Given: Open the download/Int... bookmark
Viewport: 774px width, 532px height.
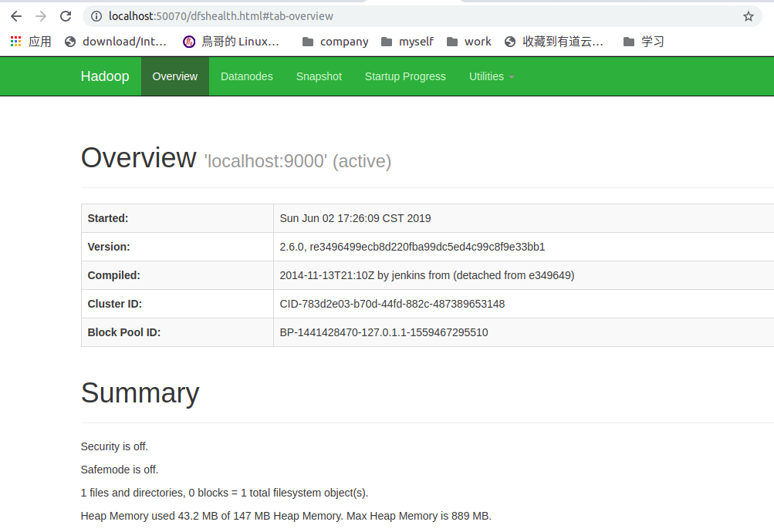Looking at the screenshot, I should pos(116,42).
